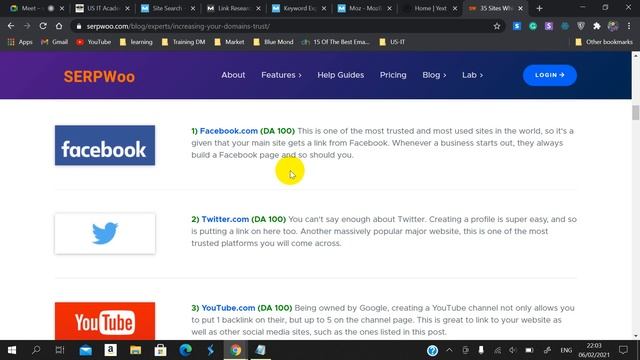Open a new browser tab

[539, 8]
